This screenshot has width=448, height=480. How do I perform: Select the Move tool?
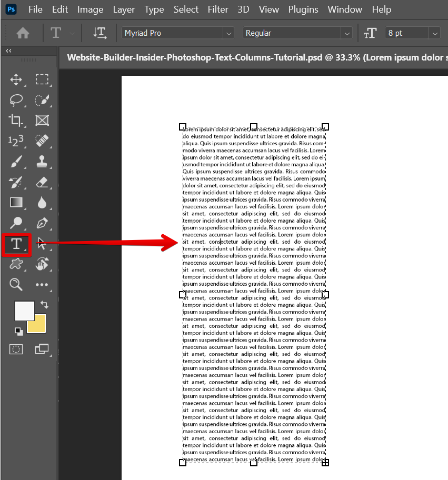16,80
